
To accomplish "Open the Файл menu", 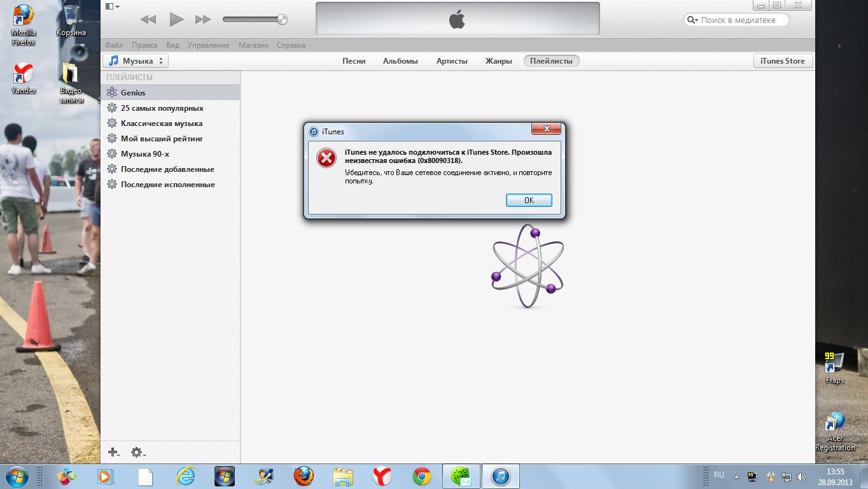I will coord(114,45).
